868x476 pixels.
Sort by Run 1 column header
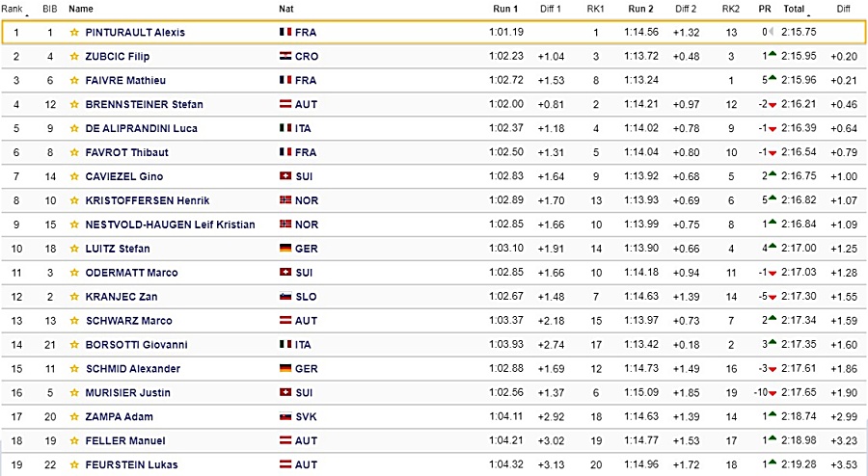[x=505, y=9]
